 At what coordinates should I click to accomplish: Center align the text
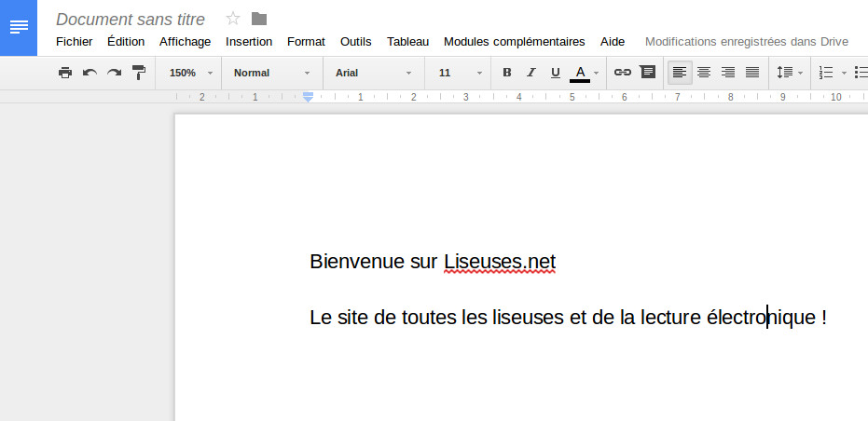704,73
